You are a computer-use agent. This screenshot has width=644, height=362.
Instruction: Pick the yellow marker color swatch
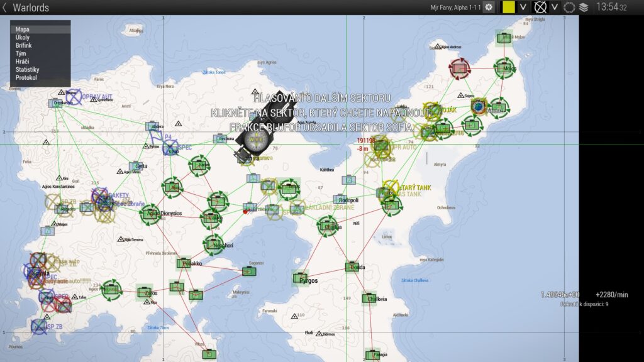point(508,7)
